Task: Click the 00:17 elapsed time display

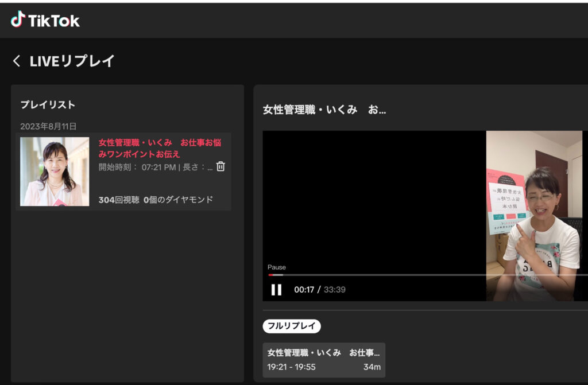Action: pyautogui.click(x=304, y=290)
